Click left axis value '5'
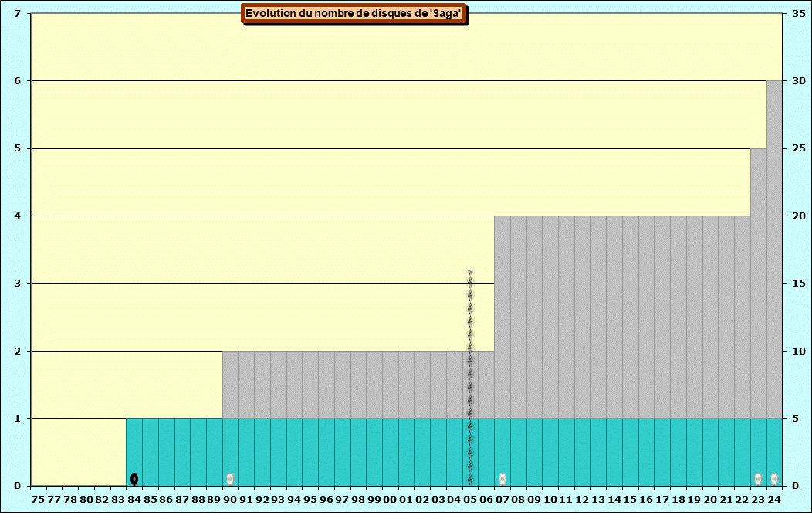 tap(18, 148)
